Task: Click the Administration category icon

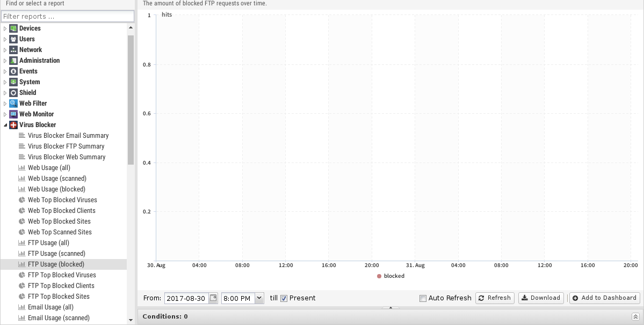Action: (x=13, y=60)
